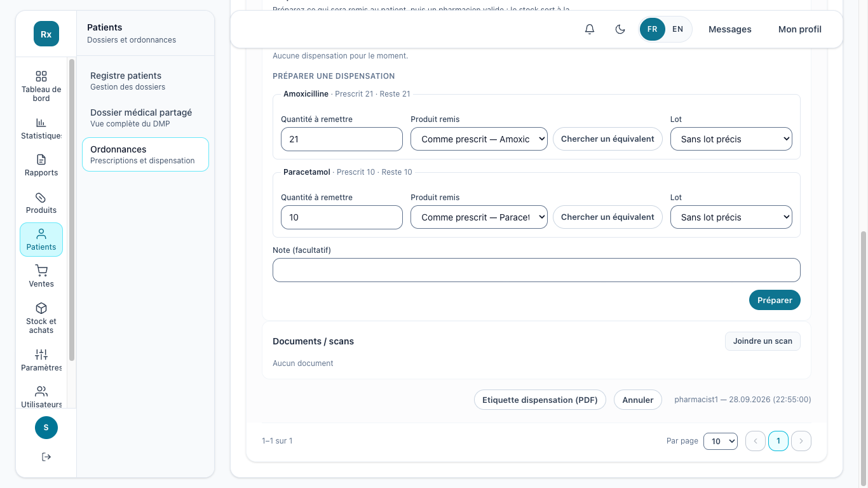The height and width of the screenshot is (488, 868).
Task: Open Ventes cart icon
Action: click(x=41, y=271)
